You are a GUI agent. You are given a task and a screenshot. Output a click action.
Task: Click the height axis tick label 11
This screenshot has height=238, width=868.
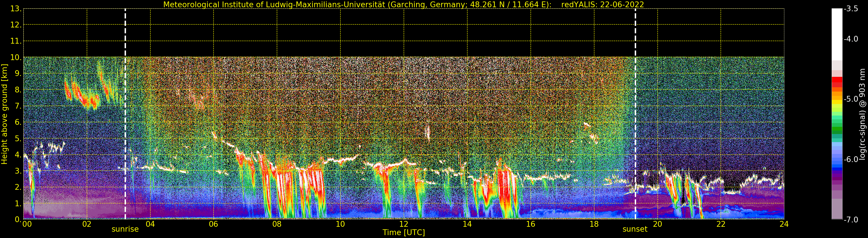click(16, 41)
